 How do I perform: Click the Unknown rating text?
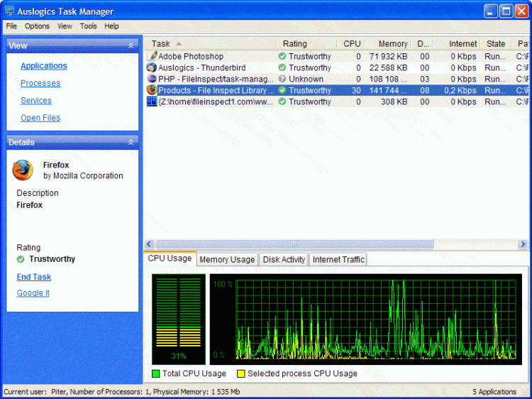(306, 79)
